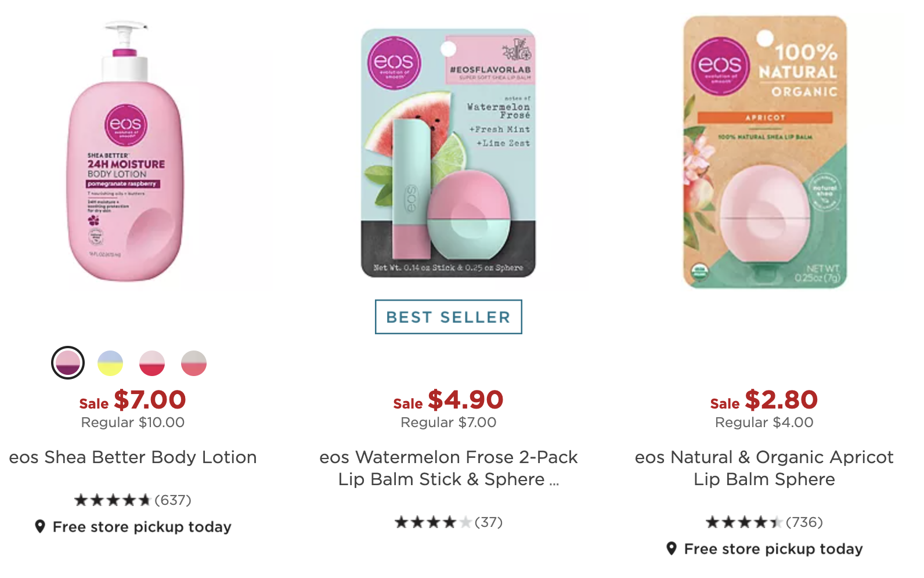The height and width of the screenshot is (578, 924).
Task: Select the gray and coral color swatch
Action: click(x=194, y=363)
